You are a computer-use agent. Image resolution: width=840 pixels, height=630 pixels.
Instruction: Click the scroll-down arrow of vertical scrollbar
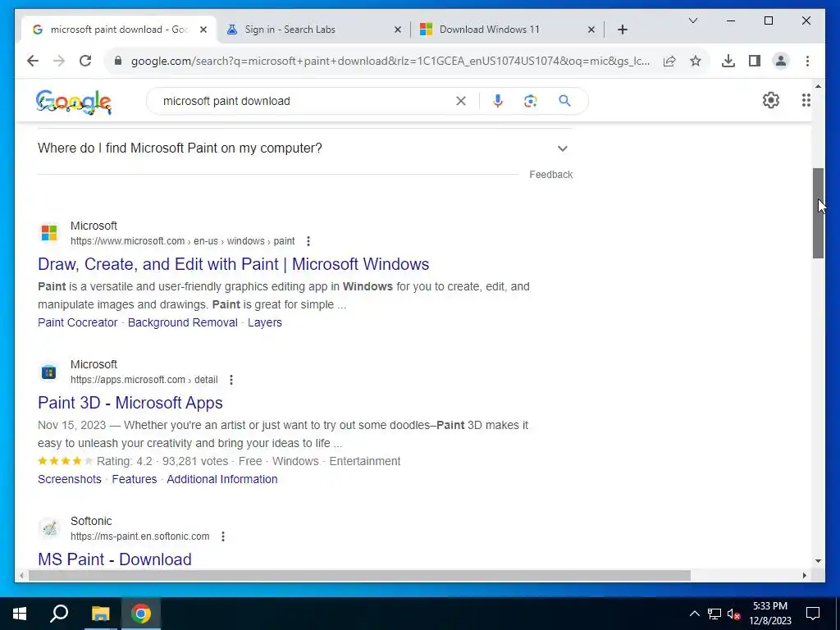click(818, 561)
